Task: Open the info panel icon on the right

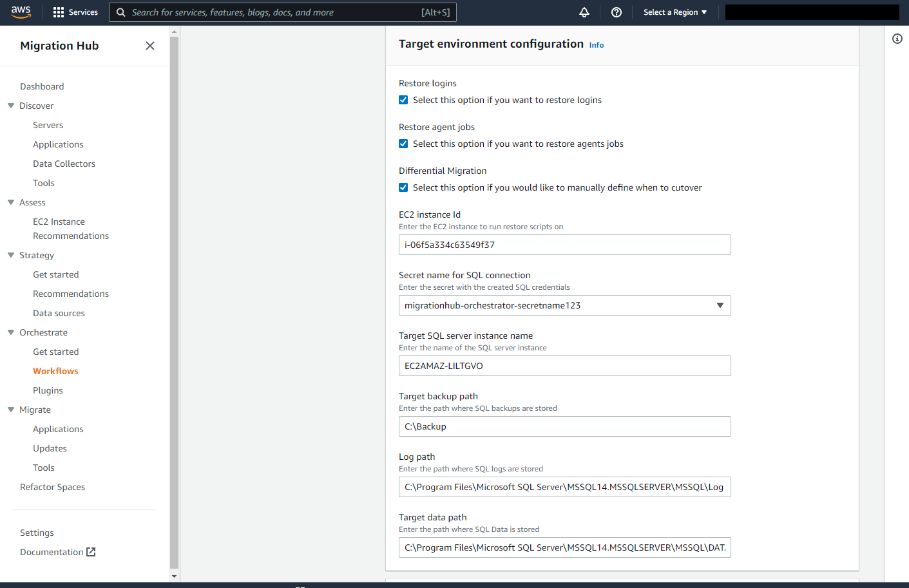Action: [897, 39]
